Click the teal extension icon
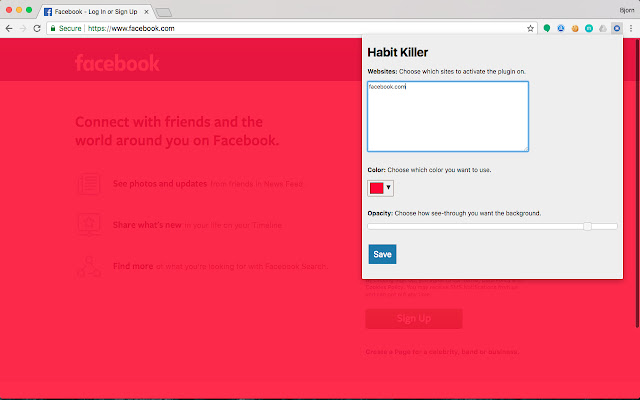The height and width of the screenshot is (400, 640). pos(589,29)
